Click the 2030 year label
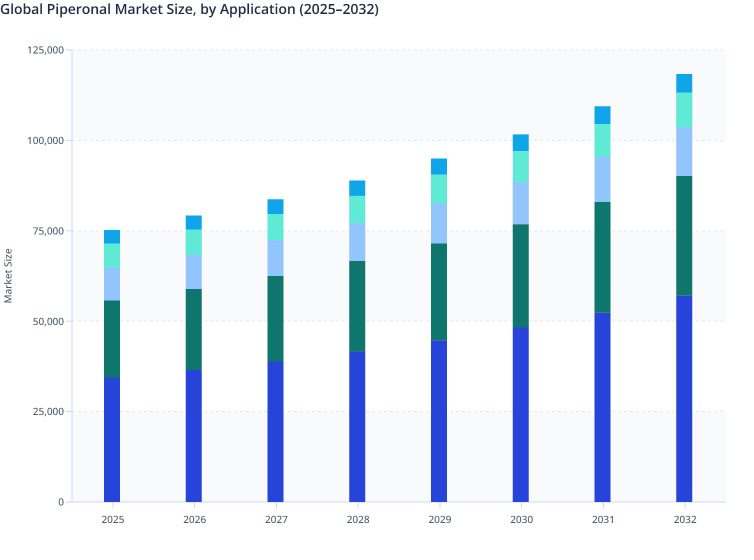Screen dimensions: 754x560 click(x=521, y=519)
